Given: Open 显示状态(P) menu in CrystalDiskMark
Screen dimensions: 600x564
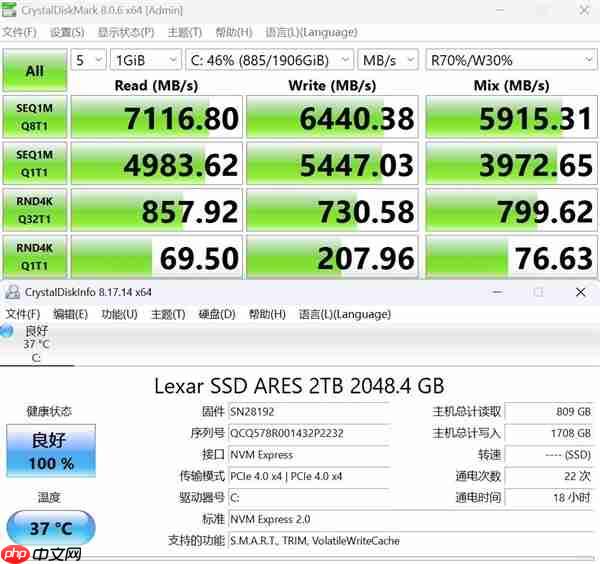Looking at the screenshot, I should [x=126, y=33].
